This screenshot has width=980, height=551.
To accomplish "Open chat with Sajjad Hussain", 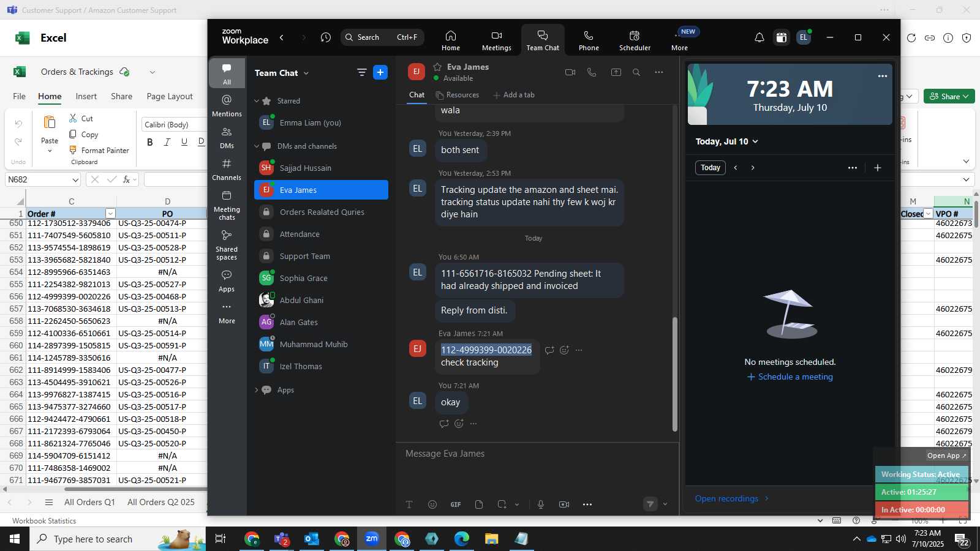I will click(321, 168).
